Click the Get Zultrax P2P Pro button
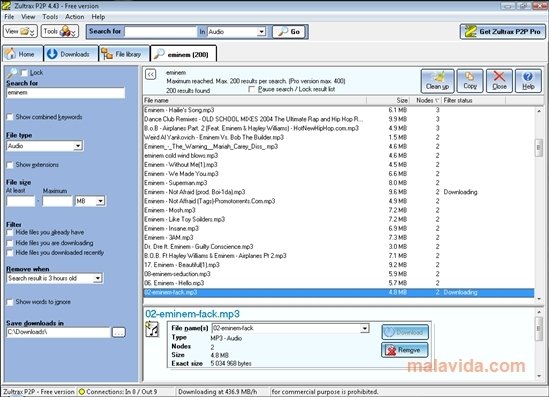Screen dimensions: 549x397 [503, 32]
